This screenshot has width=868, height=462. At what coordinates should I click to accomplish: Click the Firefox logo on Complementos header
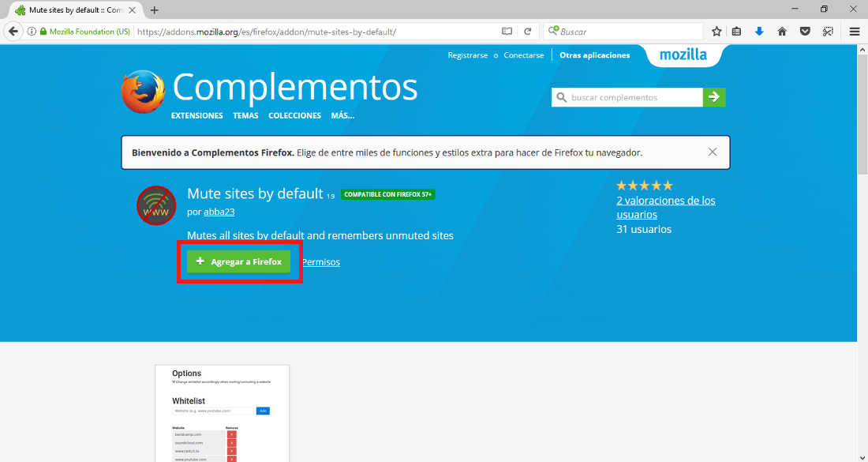pos(143,92)
